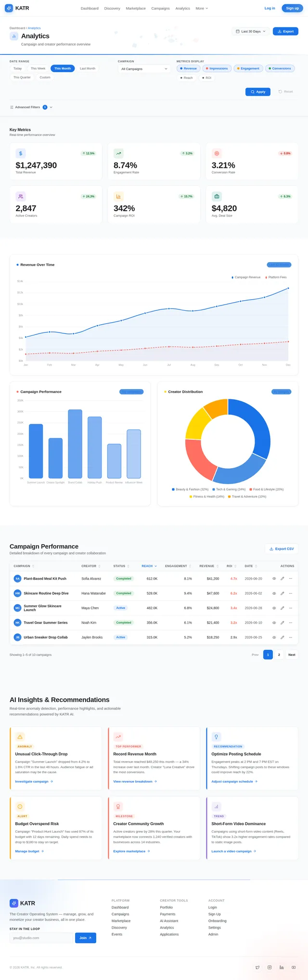Click the Avg. Deal Size briefcase icon
This screenshot has height=980, width=308.
point(217,196)
